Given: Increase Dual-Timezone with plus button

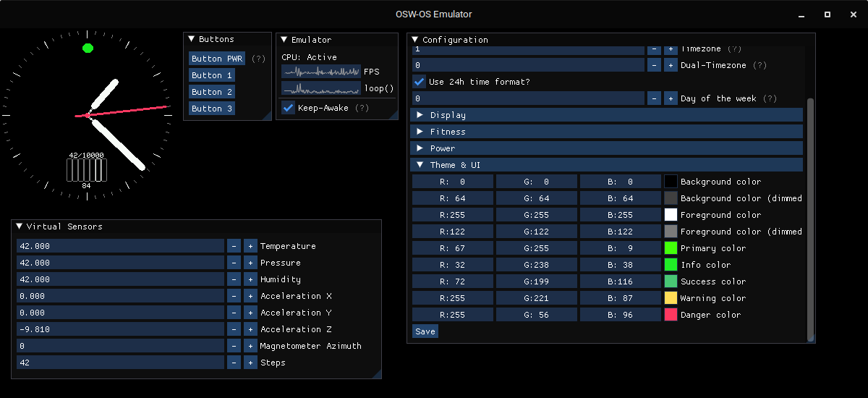Looking at the screenshot, I should click(x=671, y=65).
